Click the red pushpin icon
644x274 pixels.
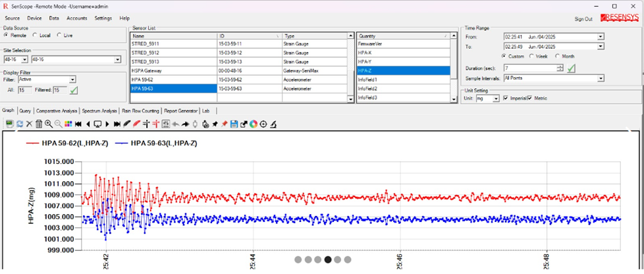(224, 124)
